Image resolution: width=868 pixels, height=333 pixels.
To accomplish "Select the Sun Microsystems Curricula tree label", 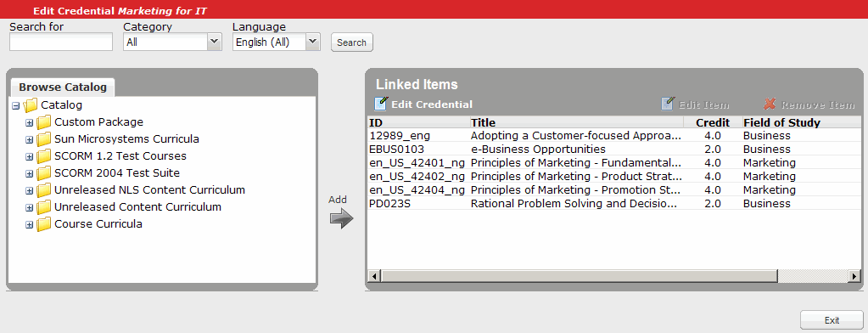I will pos(126,139).
